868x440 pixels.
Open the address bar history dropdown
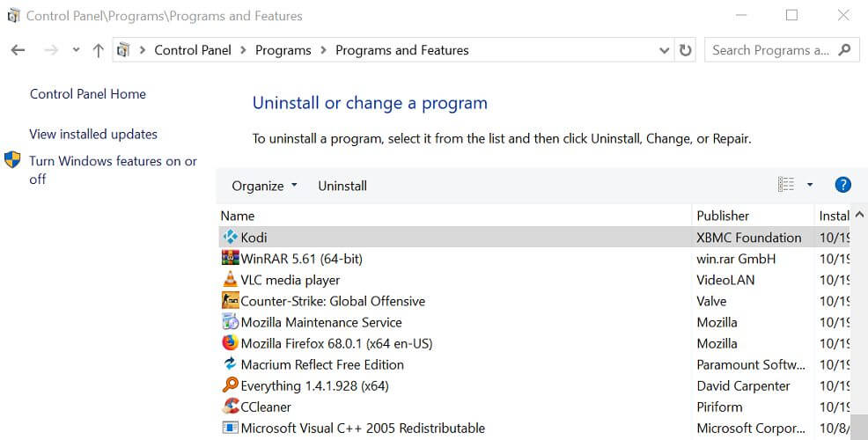coord(665,50)
